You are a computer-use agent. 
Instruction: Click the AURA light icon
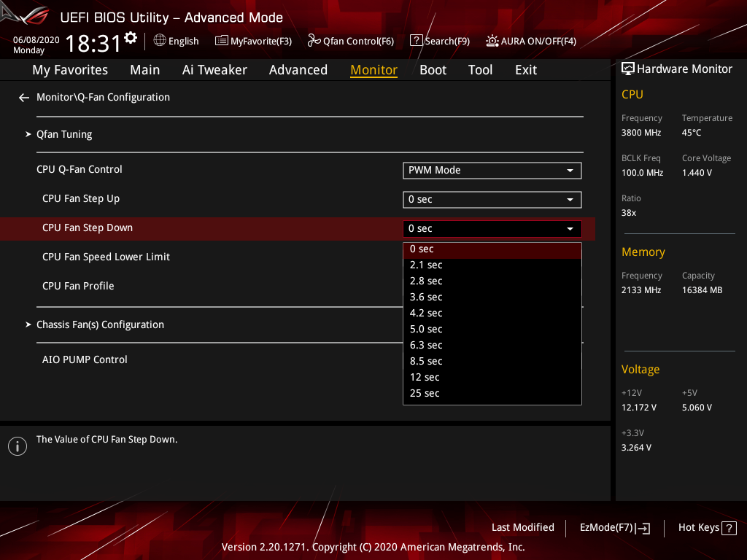point(492,41)
